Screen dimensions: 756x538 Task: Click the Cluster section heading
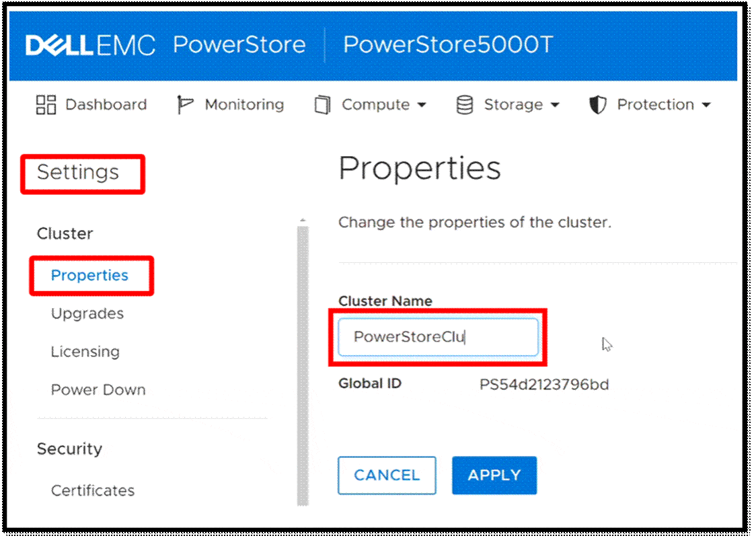click(x=65, y=233)
